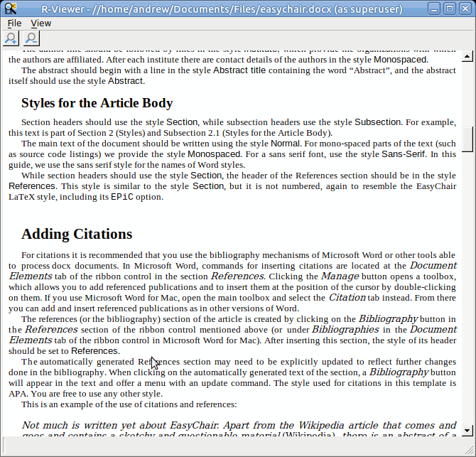Click the italic word 'Bibliographies'
The image size is (476, 457).
click(345, 330)
